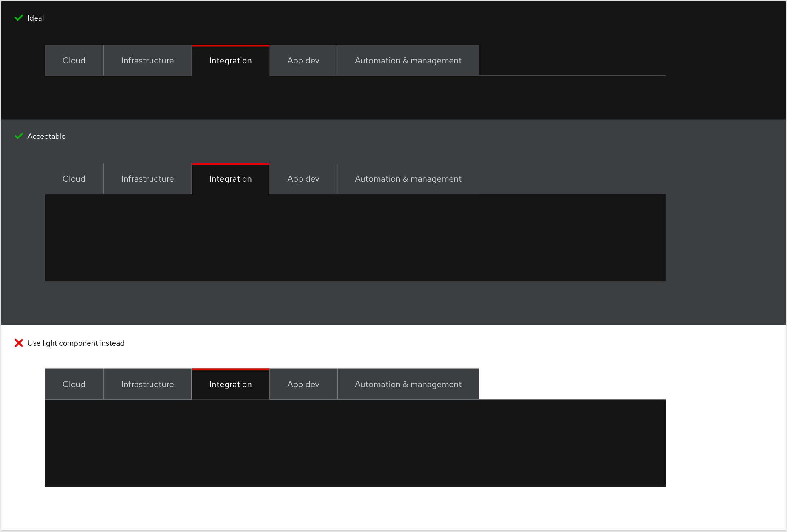
Task: Open the App dev tab in the Ideal example
Action: coord(303,60)
